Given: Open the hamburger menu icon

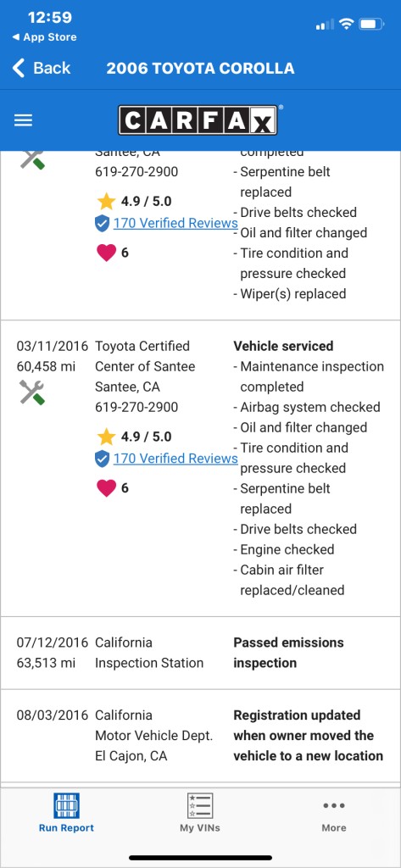Looking at the screenshot, I should pos(23,120).
